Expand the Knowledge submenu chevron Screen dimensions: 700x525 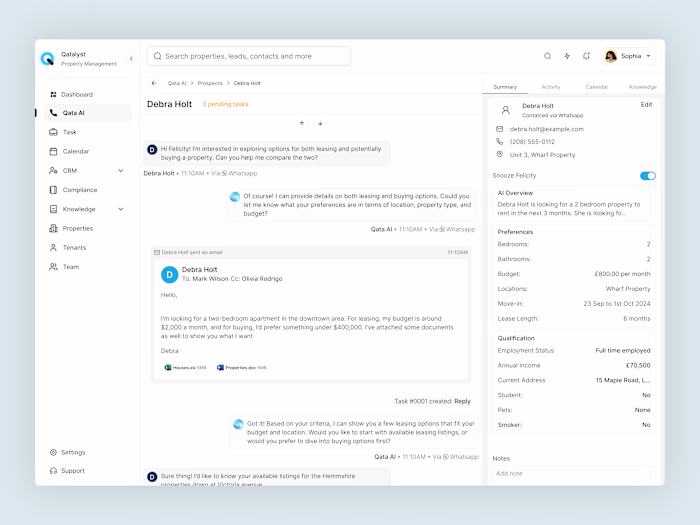click(x=121, y=209)
